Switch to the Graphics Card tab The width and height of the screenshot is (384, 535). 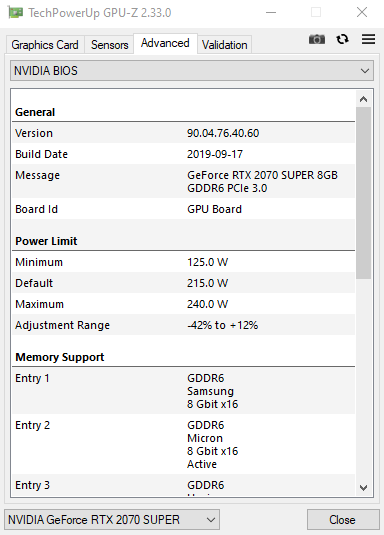coord(45,45)
